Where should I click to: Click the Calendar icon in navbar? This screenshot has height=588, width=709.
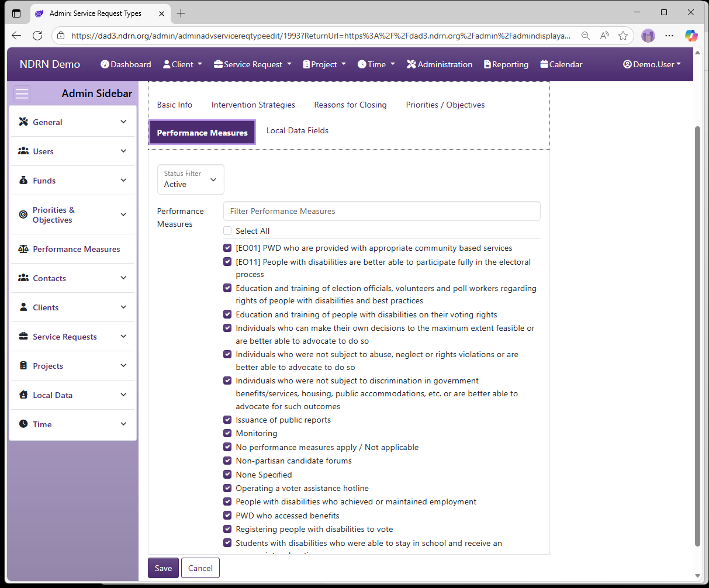(x=544, y=64)
